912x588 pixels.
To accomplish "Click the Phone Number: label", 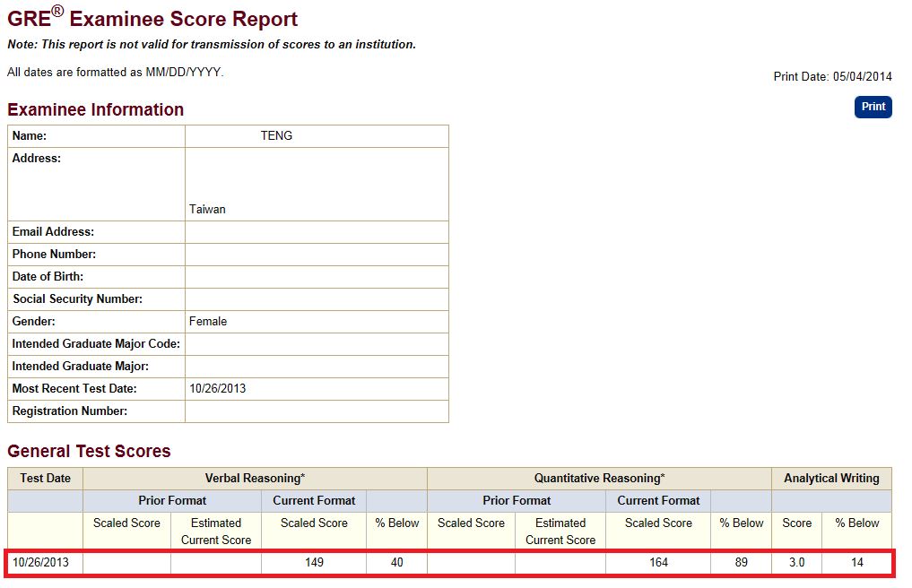I will coord(54,255).
